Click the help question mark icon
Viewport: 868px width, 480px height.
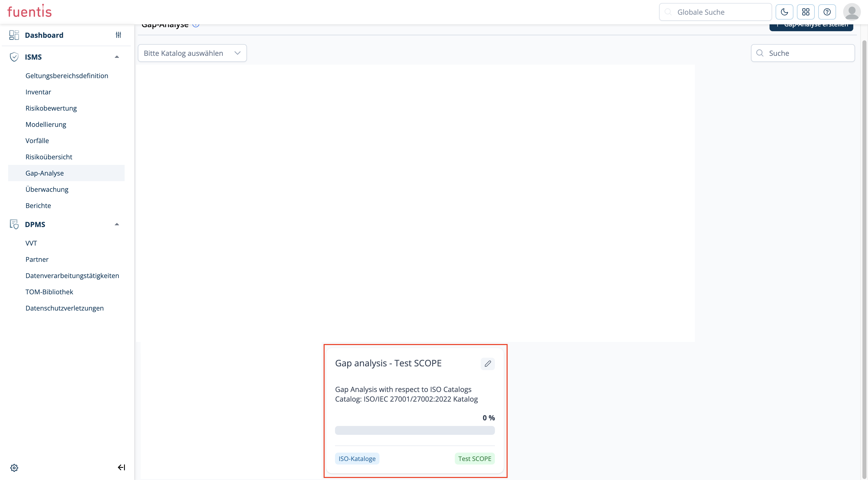point(827,12)
